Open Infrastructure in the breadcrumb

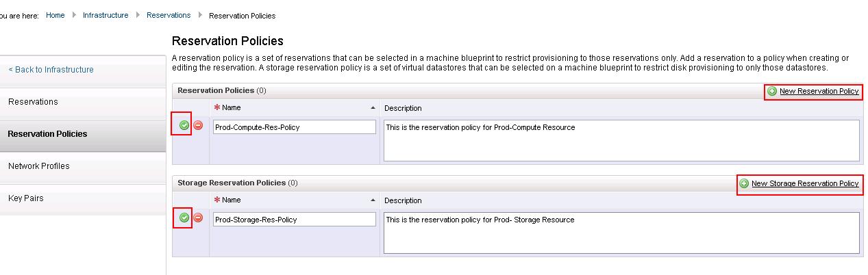106,15
